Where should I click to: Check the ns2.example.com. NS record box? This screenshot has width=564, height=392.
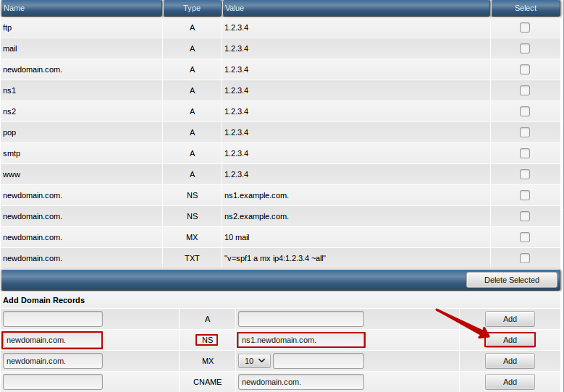(x=525, y=216)
